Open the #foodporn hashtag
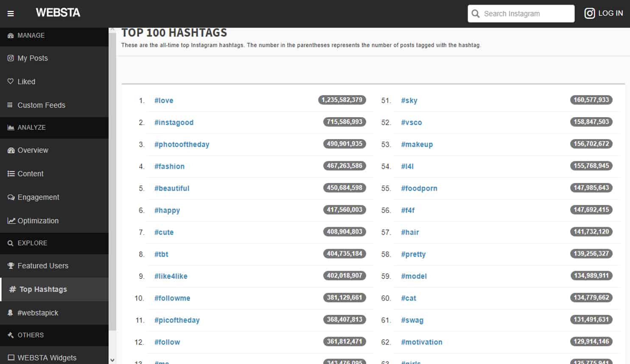Image resolution: width=630 pixels, height=364 pixels. click(x=419, y=188)
